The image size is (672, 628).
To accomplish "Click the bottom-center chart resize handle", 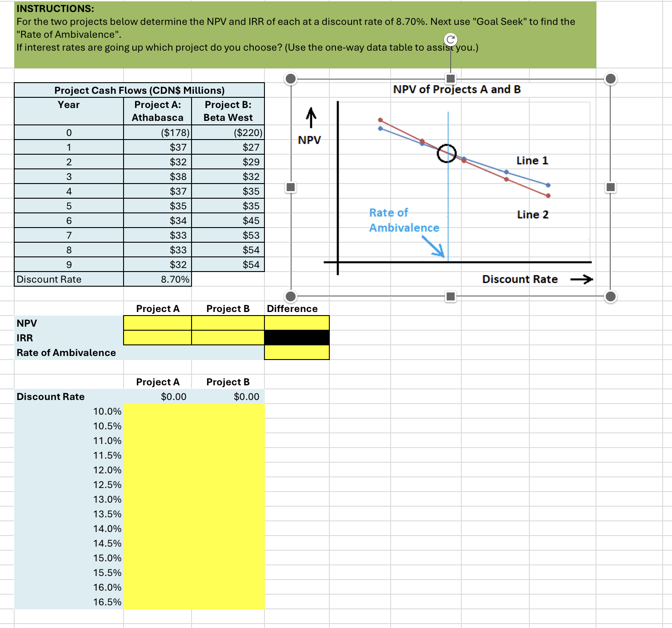I will pos(450,296).
